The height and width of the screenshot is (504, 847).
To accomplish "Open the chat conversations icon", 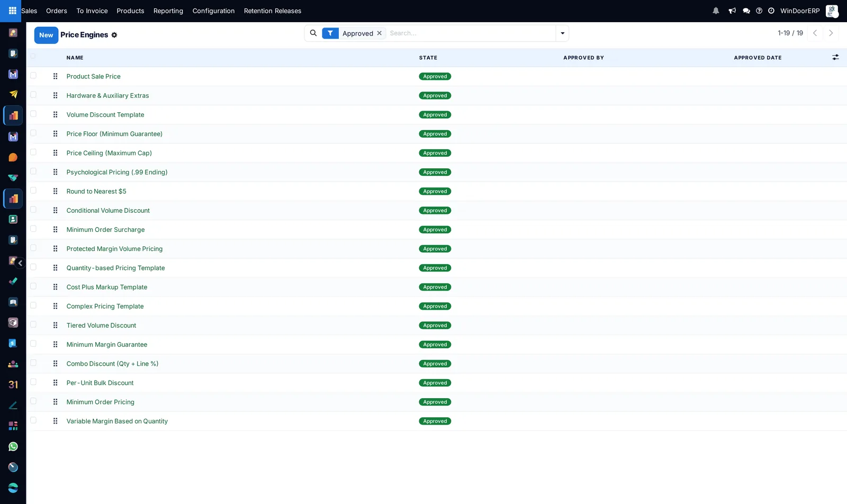I will pos(746,11).
